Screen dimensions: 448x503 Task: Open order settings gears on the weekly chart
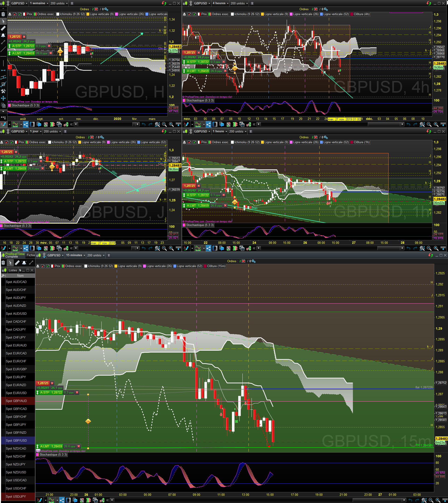point(106,9)
